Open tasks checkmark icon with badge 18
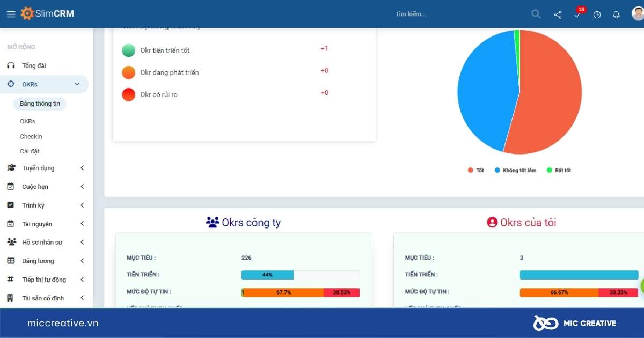 (577, 14)
